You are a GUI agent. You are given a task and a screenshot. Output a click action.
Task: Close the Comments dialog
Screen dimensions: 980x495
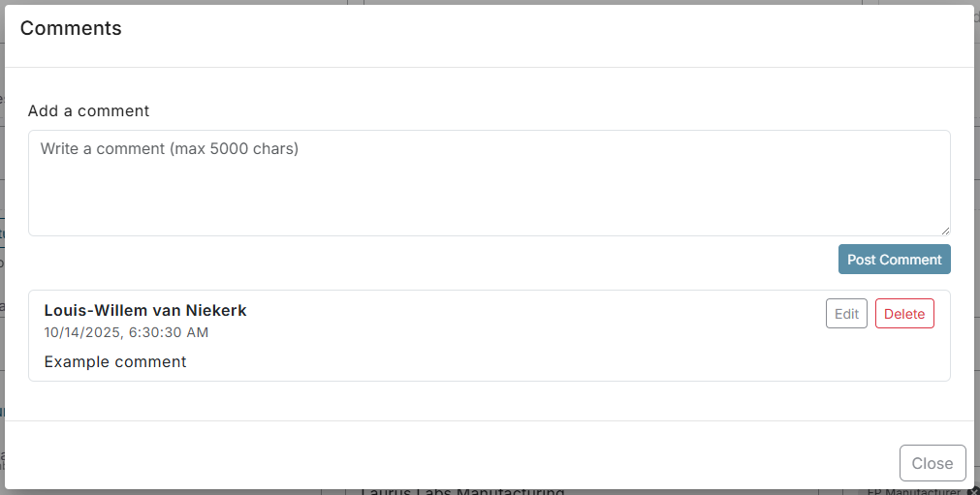pos(932,463)
